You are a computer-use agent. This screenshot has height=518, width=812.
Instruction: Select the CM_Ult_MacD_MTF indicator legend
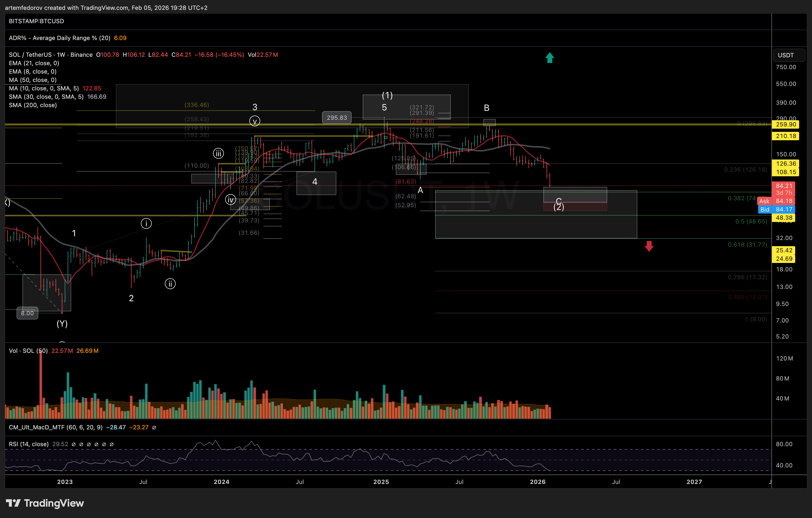(56, 427)
